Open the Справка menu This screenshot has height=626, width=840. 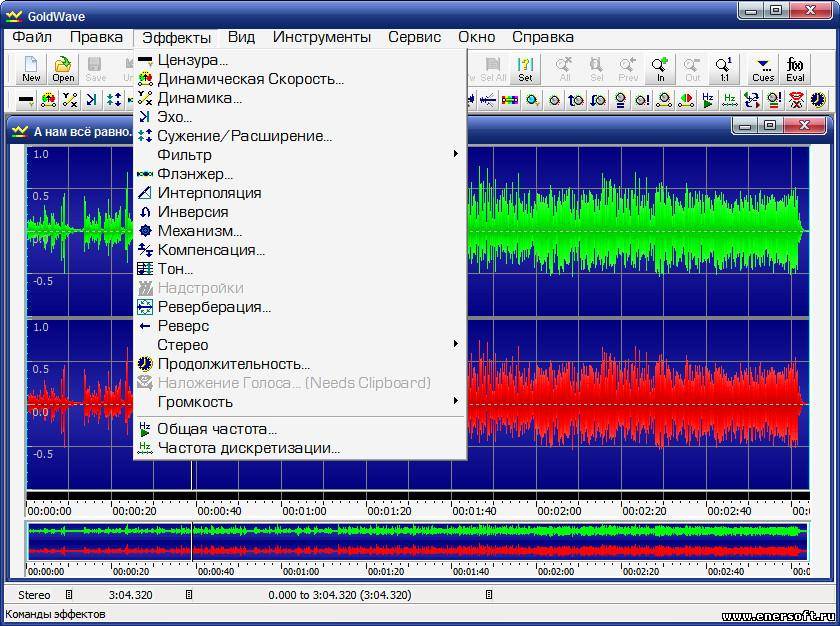point(543,37)
